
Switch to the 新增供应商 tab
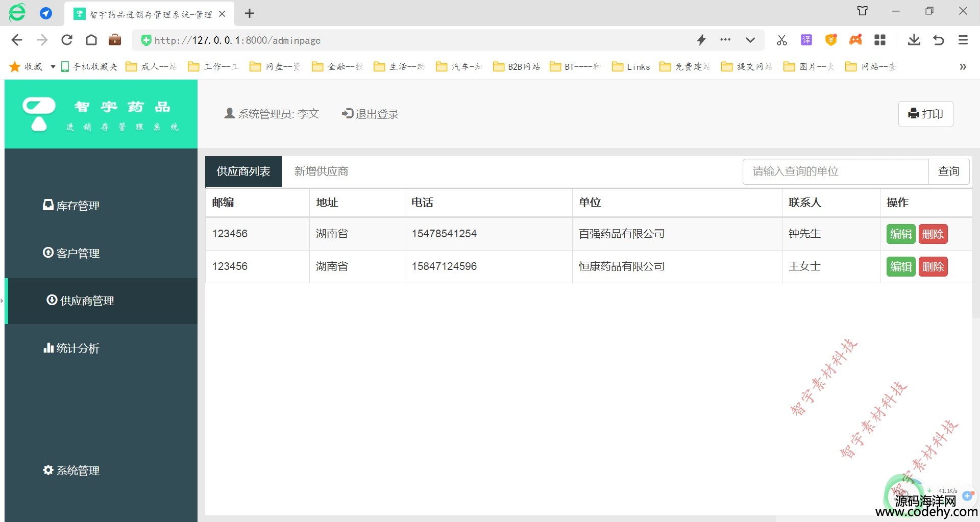point(321,171)
